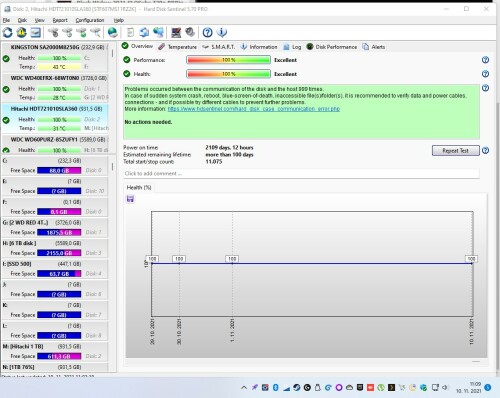Click the help icon beside the Performance bar
500x398 pixels.
coord(485,60)
